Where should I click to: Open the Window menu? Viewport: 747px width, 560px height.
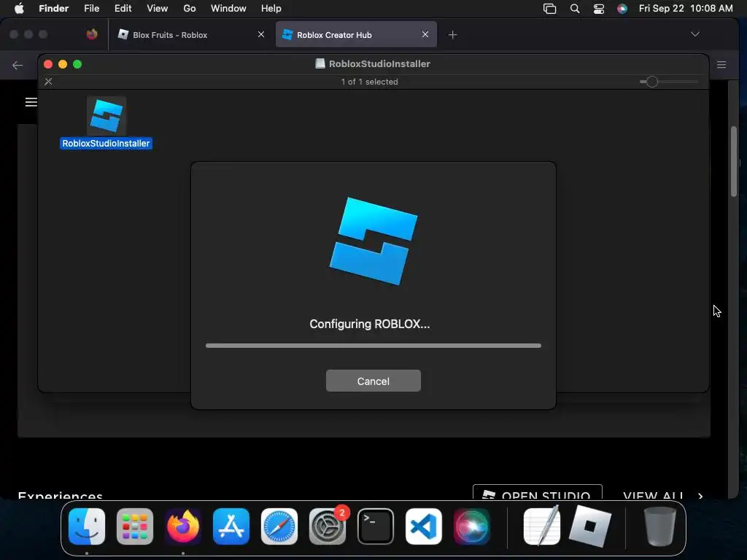point(228,8)
